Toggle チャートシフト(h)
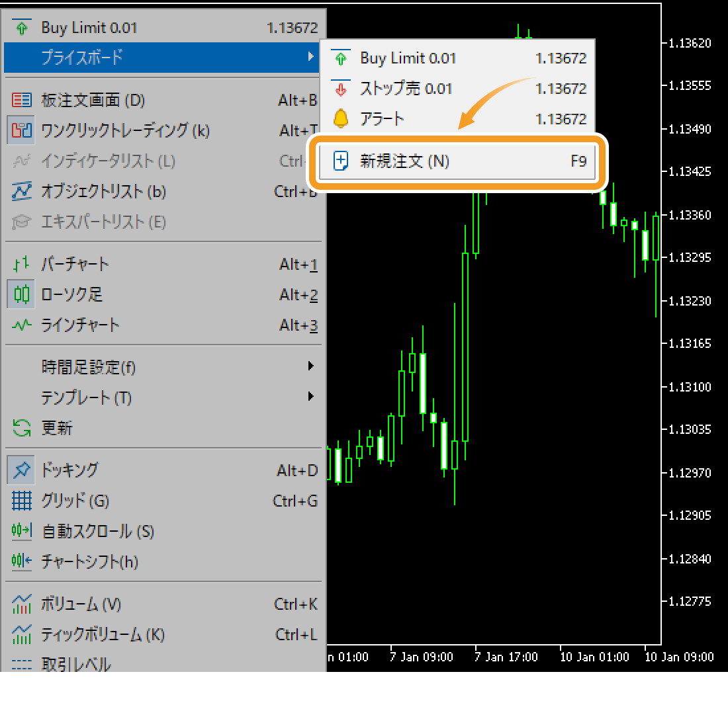The image size is (728, 705). [163, 561]
